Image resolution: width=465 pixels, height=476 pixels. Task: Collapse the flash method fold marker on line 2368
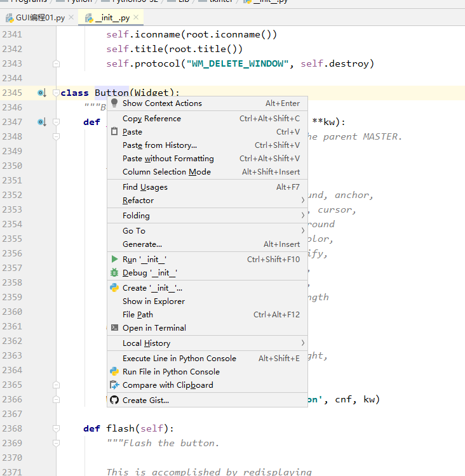tap(56, 428)
